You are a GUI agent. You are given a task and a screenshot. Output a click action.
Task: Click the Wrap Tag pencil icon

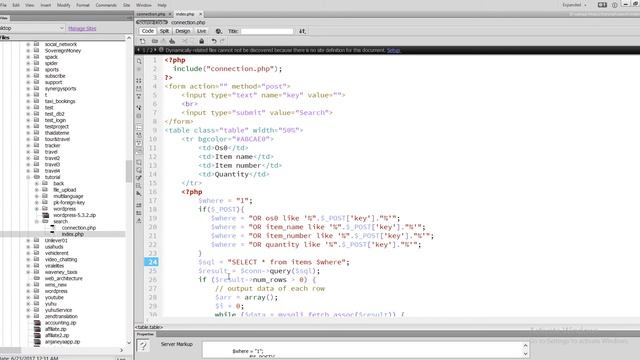[139, 178]
